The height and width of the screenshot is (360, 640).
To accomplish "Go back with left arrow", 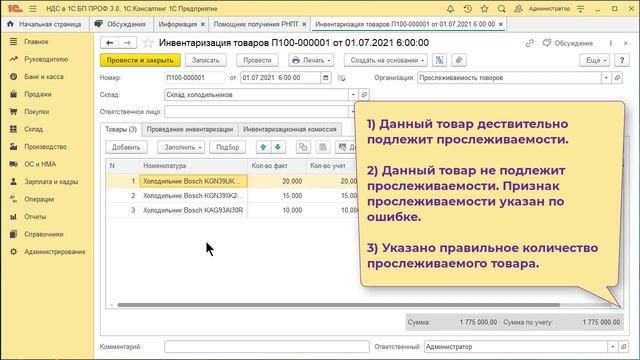I will (x=109, y=43).
